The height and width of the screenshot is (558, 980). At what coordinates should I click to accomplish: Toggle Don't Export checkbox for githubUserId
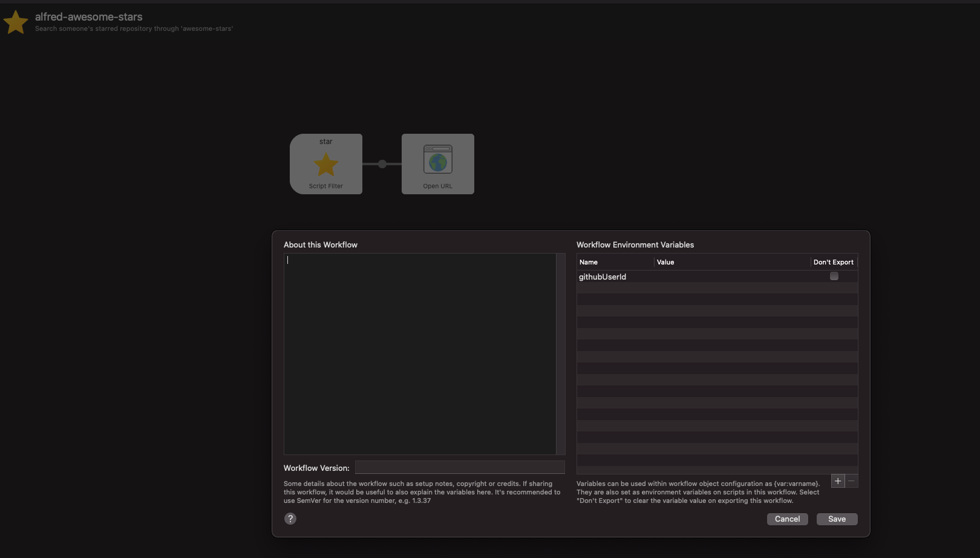click(x=834, y=276)
